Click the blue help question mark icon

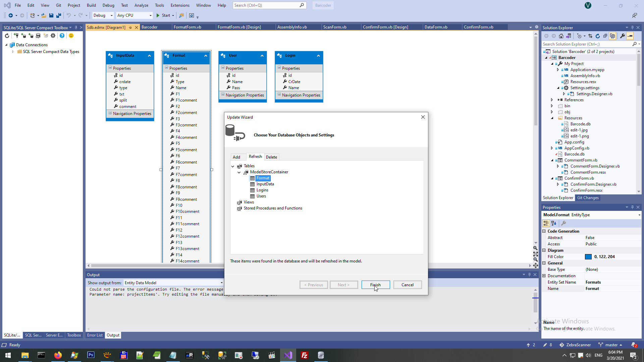coord(62,36)
